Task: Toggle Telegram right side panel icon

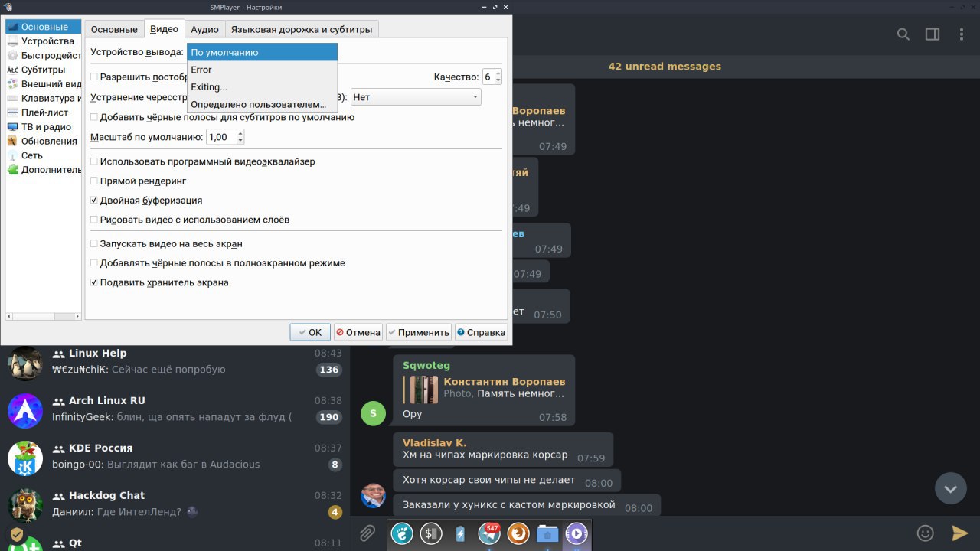Action: (933, 34)
